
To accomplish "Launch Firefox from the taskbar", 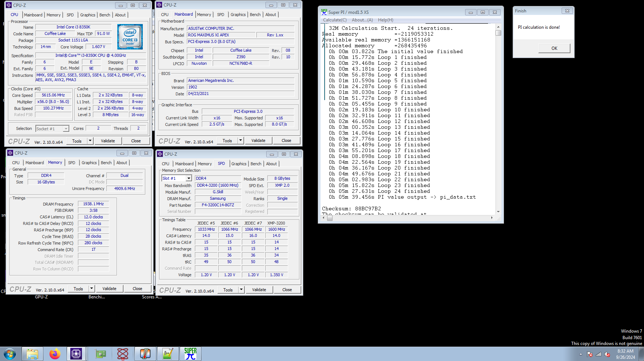I will point(55,354).
